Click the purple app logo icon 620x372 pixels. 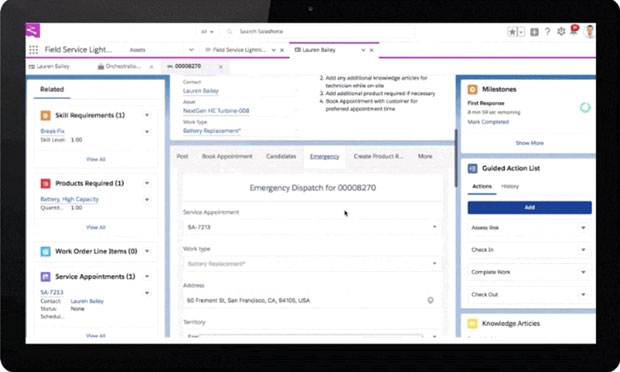[33, 30]
